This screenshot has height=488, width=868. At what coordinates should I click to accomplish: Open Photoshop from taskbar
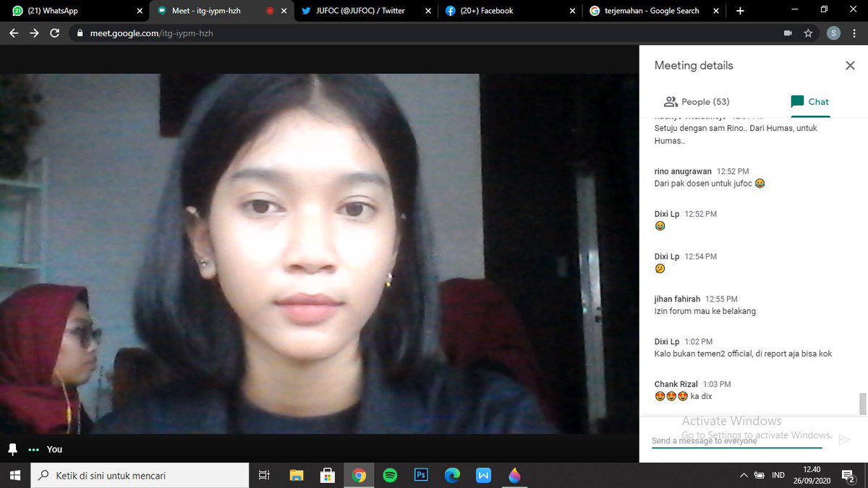pyautogui.click(x=421, y=476)
